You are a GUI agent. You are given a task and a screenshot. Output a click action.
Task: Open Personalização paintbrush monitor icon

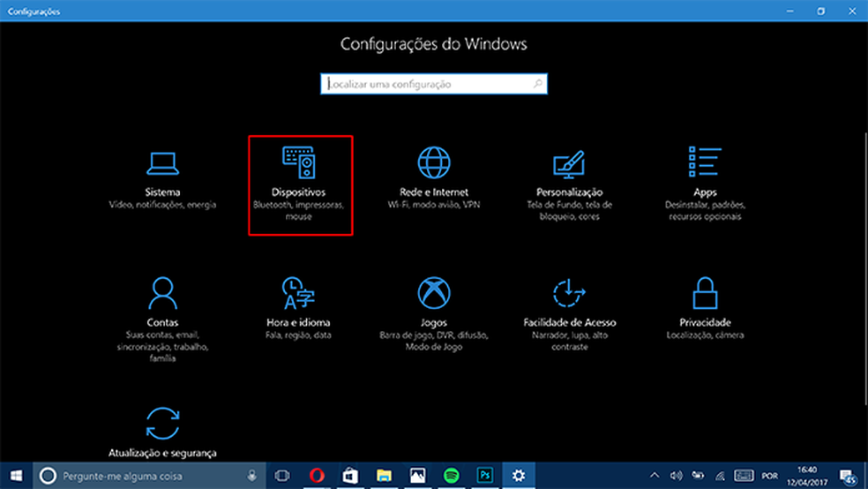click(569, 164)
